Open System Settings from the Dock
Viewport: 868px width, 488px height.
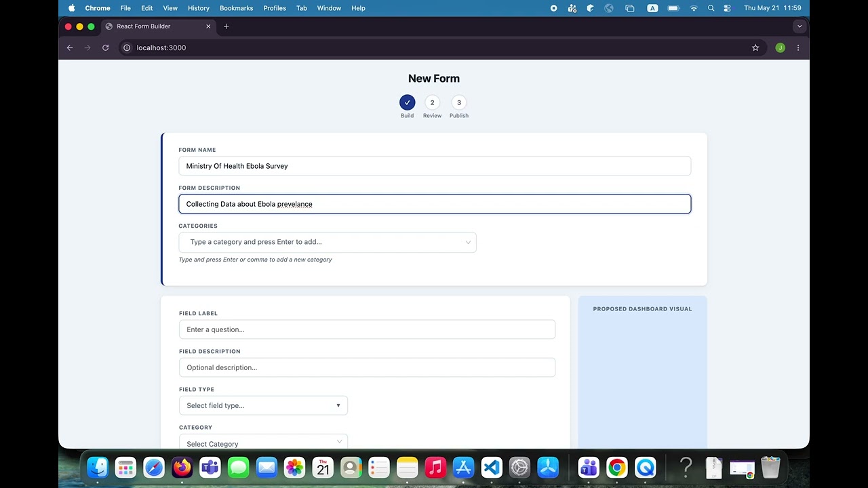click(x=519, y=467)
